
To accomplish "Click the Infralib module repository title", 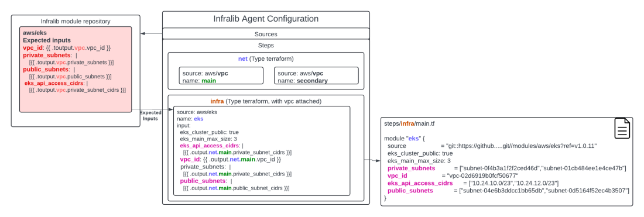I will tap(76, 21).
